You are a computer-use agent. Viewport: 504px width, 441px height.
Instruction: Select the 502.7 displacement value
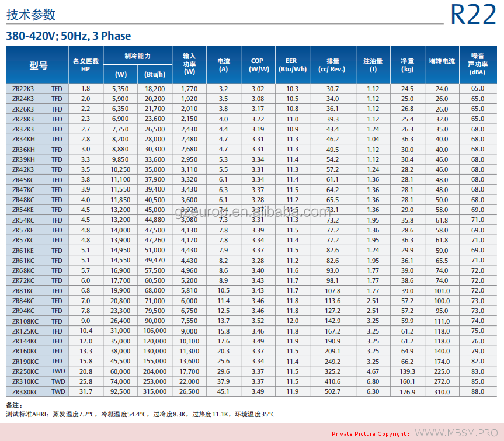pyautogui.click(x=332, y=392)
